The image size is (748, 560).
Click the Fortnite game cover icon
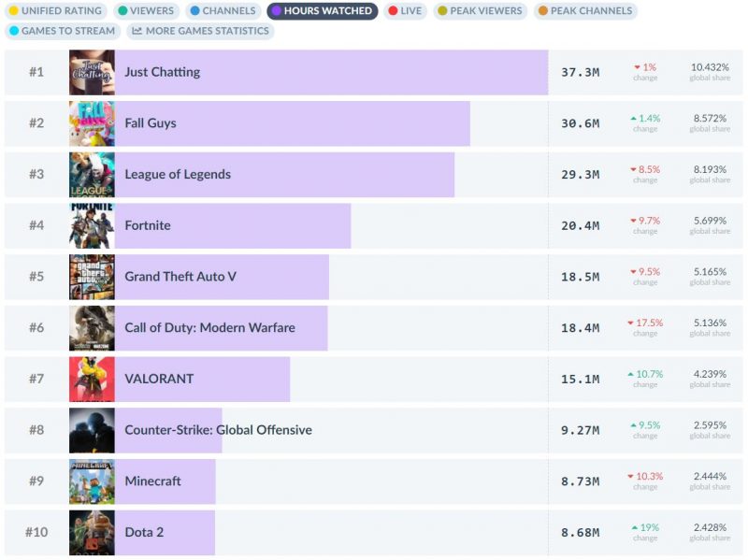pyautogui.click(x=92, y=225)
